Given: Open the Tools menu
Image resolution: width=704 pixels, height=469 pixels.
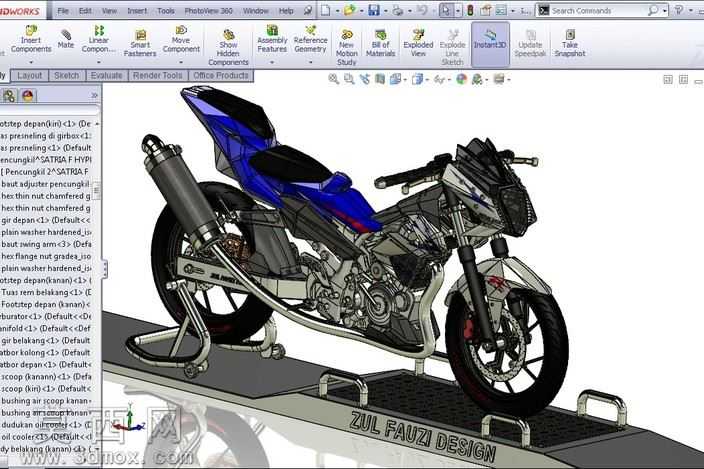Looking at the screenshot, I should tap(166, 10).
